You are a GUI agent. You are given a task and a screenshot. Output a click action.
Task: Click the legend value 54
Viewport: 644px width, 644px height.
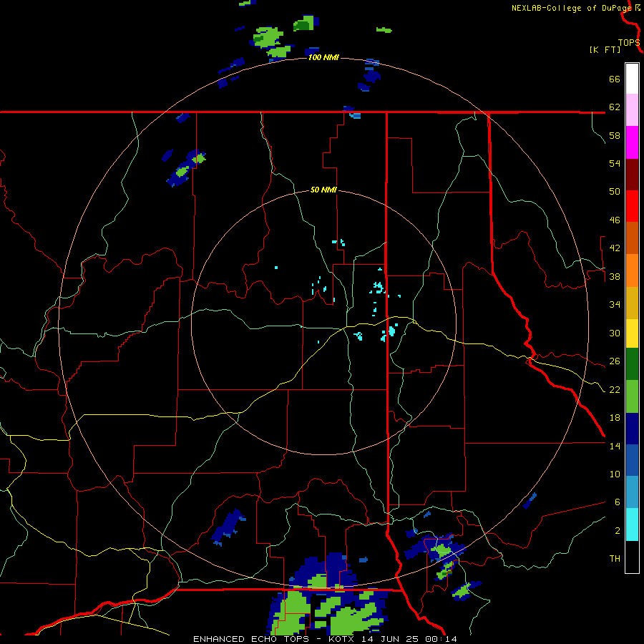click(x=615, y=163)
